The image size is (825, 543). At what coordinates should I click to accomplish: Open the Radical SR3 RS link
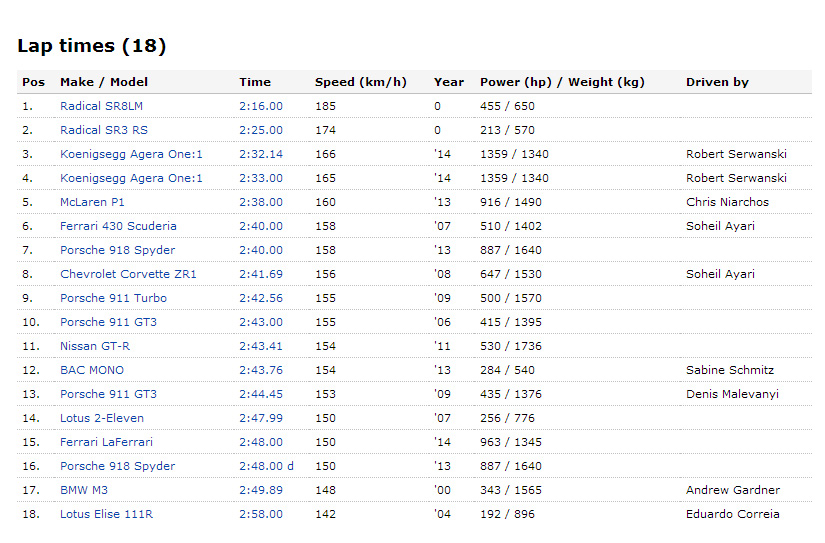point(104,130)
